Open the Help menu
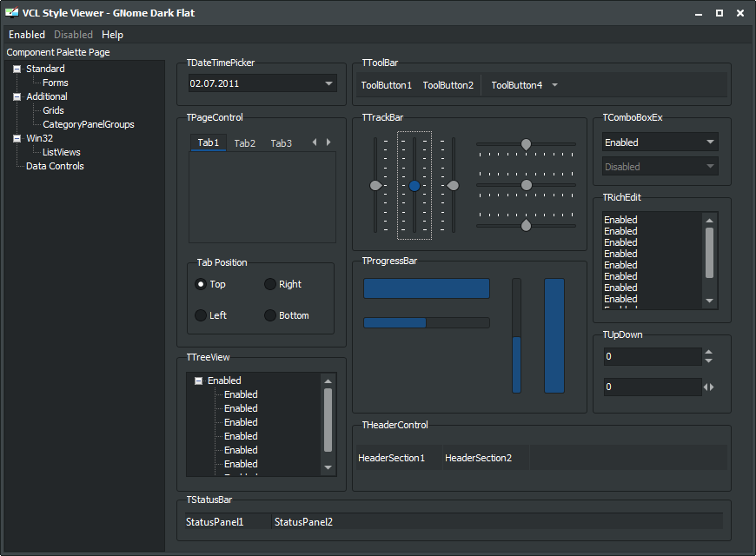The image size is (756, 556). pos(112,35)
